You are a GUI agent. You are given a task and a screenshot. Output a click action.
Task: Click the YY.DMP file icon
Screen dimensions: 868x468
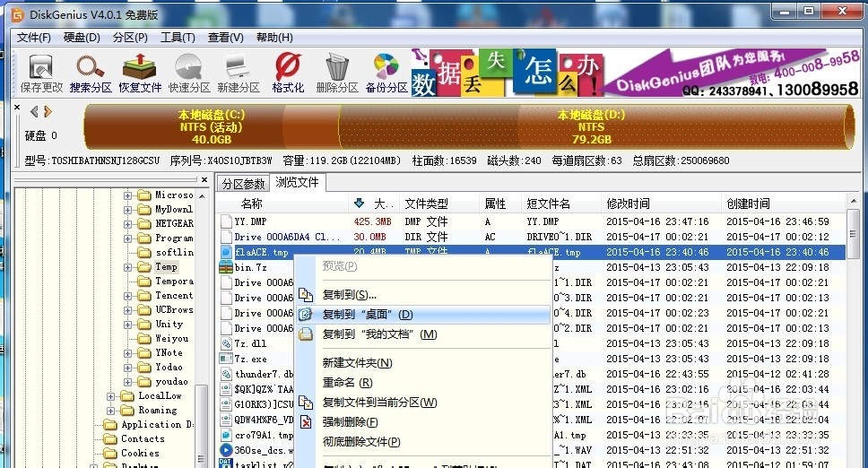226,221
